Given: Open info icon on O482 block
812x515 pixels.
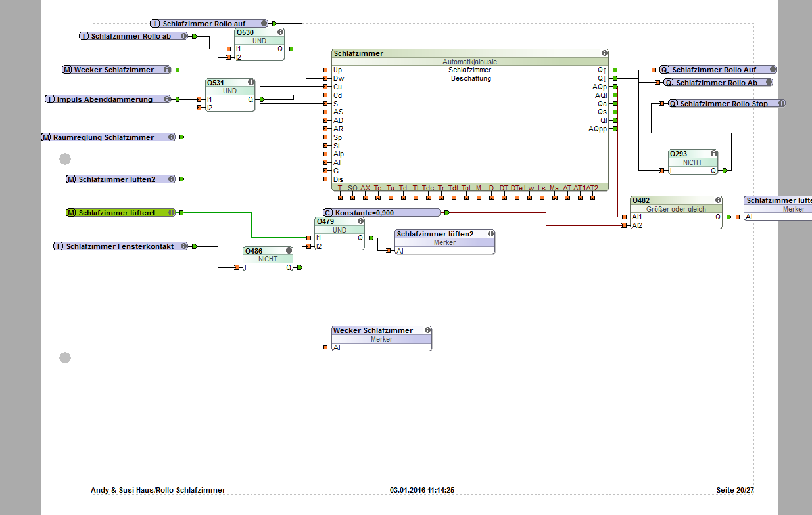Looking at the screenshot, I should pos(717,200).
